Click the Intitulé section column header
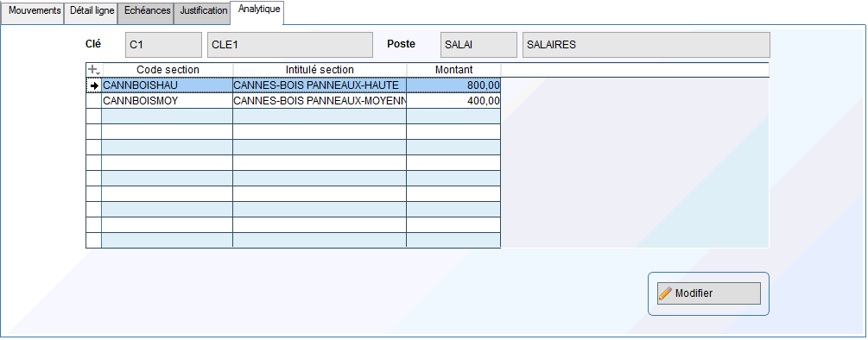The image size is (868, 340). click(x=320, y=70)
